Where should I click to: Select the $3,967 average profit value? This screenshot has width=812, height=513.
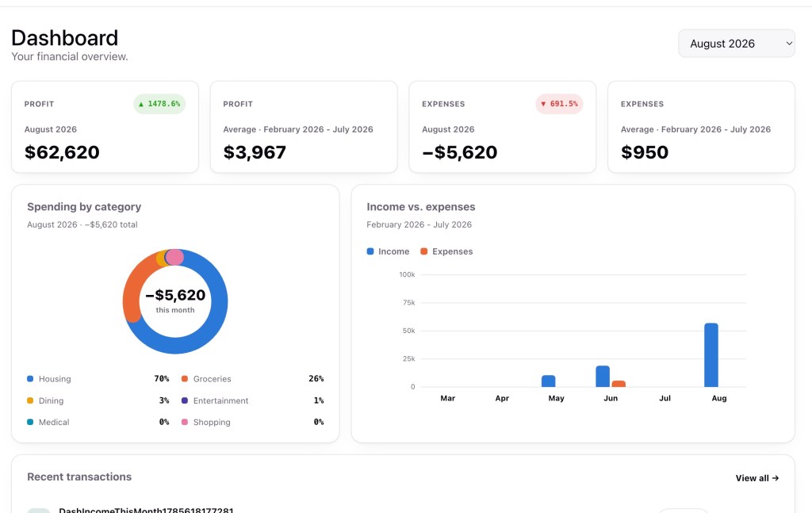255,152
